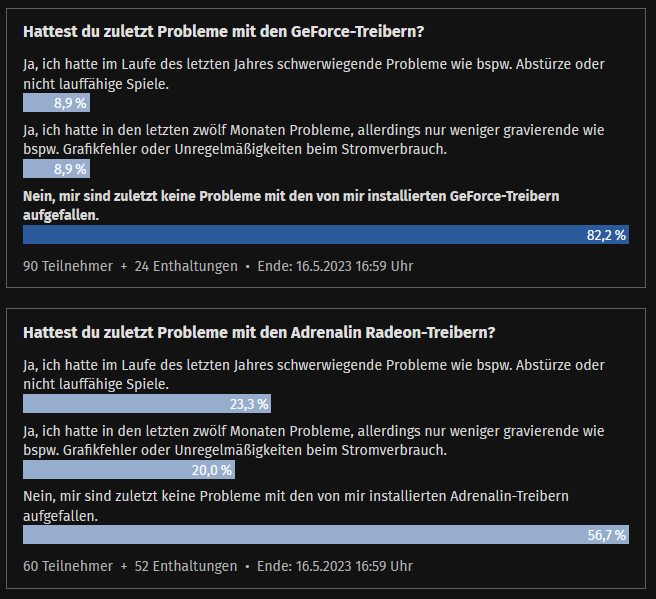The width and height of the screenshot is (656, 599).
Task: Select Radeon 'Nein' Adrenalin-Treibern option
Action: pos(296,506)
